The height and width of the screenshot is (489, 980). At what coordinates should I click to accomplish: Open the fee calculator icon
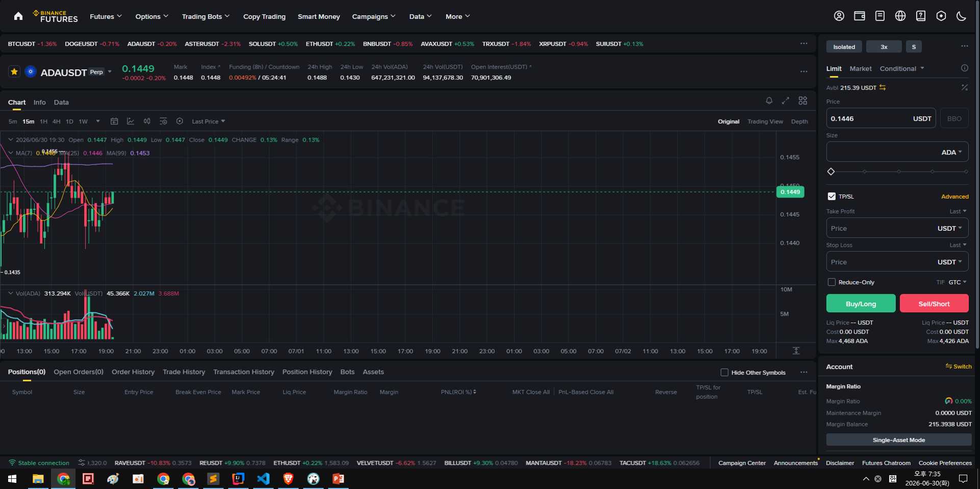point(964,88)
